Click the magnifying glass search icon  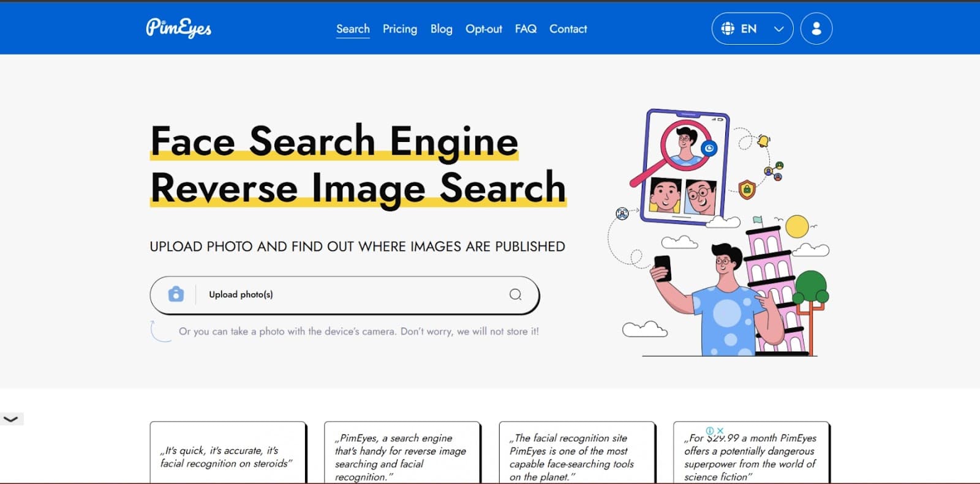click(515, 294)
